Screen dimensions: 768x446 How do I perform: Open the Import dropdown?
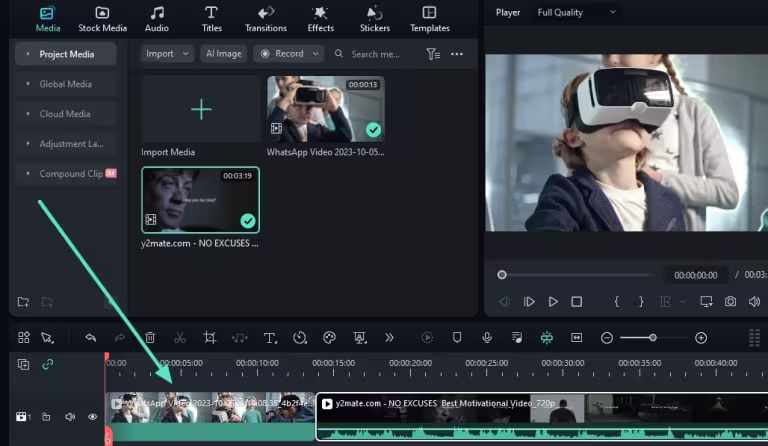click(x=167, y=54)
